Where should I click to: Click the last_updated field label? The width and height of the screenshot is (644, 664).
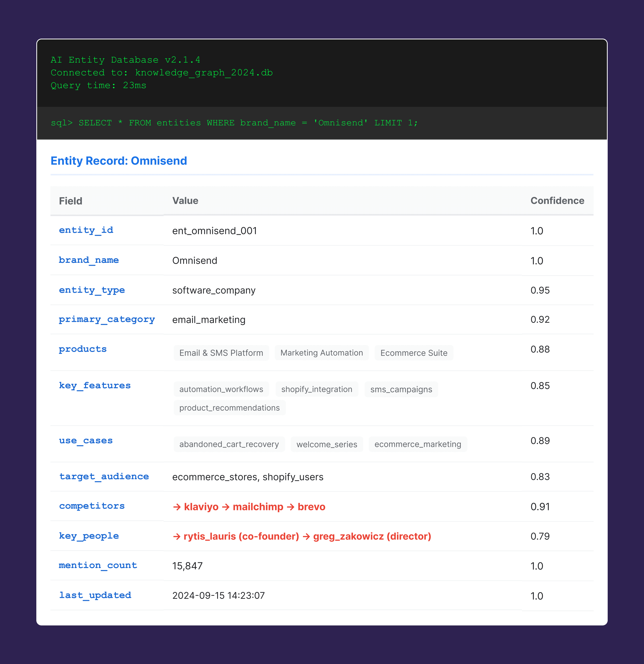pyautogui.click(x=95, y=595)
